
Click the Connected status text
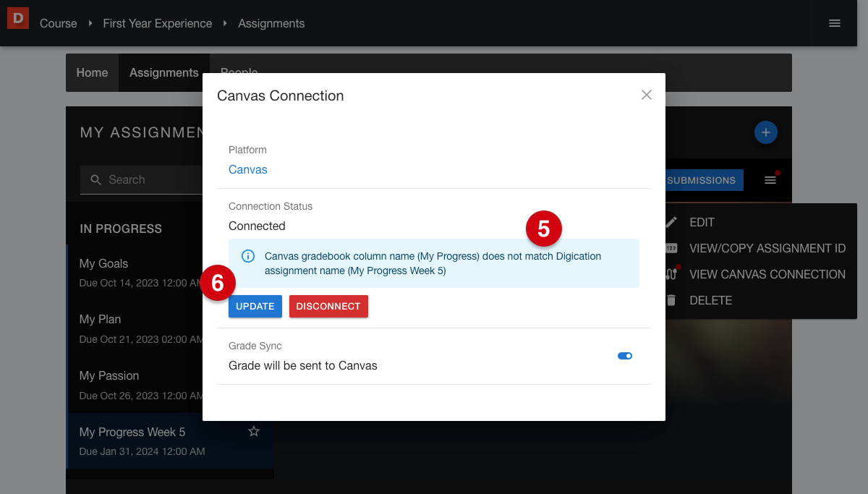(257, 226)
